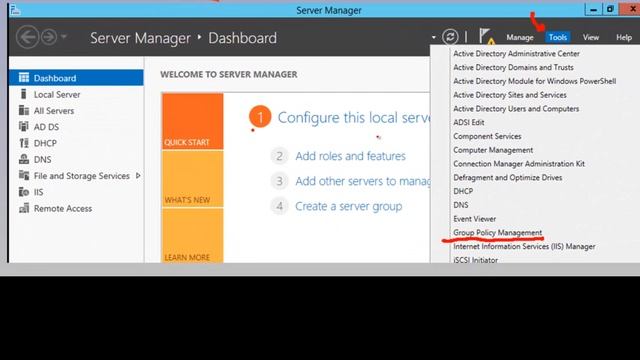The width and height of the screenshot is (640, 360).
Task: Open Active Directory Module for Windows PowerShell
Action: [x=534, y=81]
